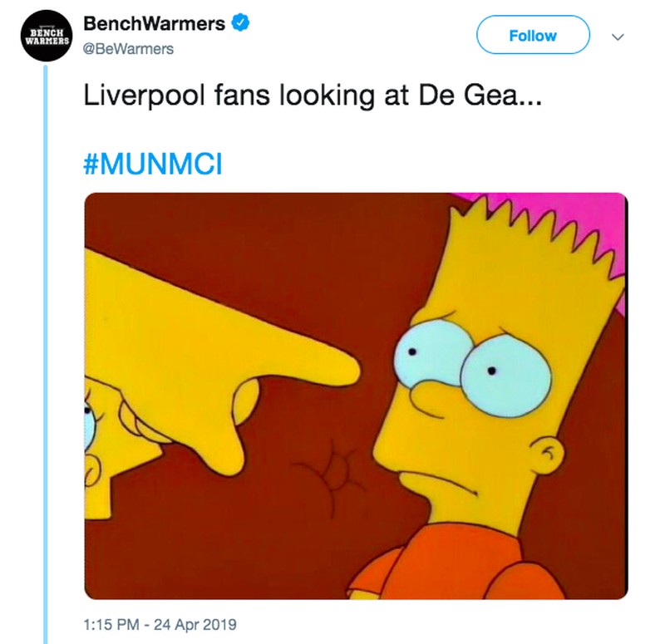Expand the tweet options chevron
This screenshot has height=644, width=665.
point(617,37)
